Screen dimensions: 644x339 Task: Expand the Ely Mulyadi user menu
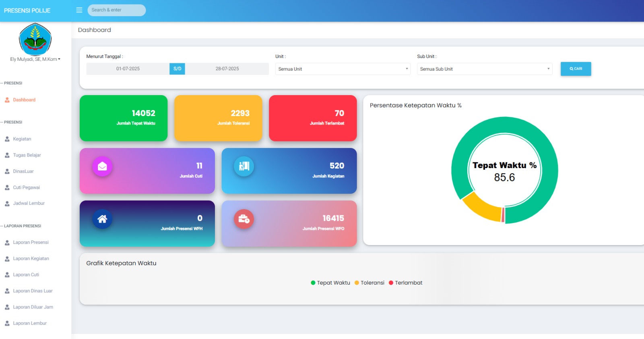(35, 59)
